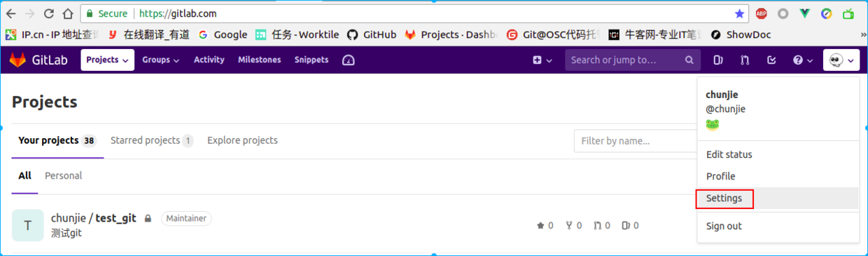This screenshot has height=256, width=868.
Task: Open the To-Do list checkmark icon
Action: coord(771,60)
